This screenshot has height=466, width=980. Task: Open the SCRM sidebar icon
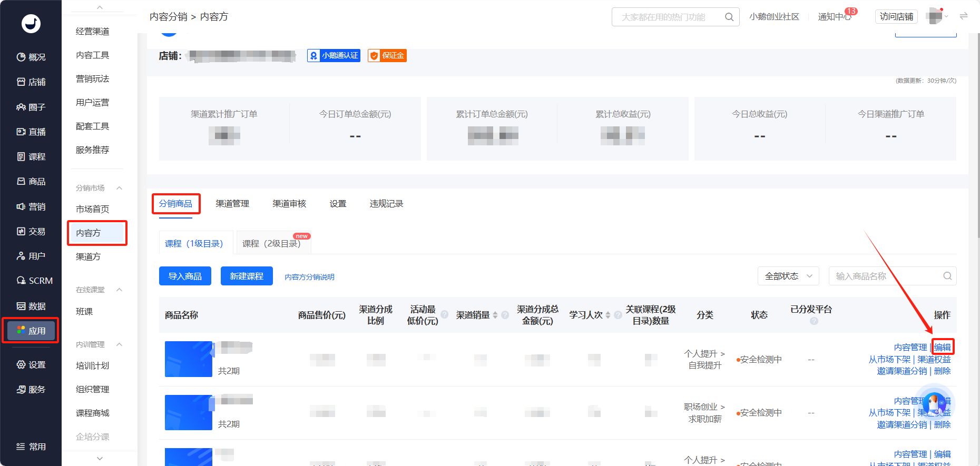pyautogui.click(x=21, y=281)
